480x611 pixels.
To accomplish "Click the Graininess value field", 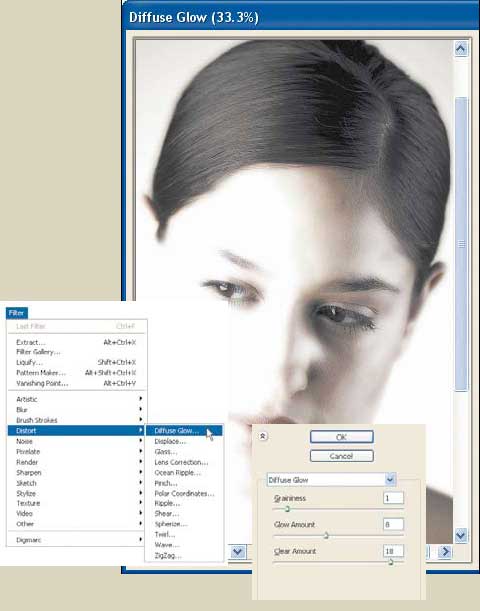I will pyautogui.click(x=393, y=498).
